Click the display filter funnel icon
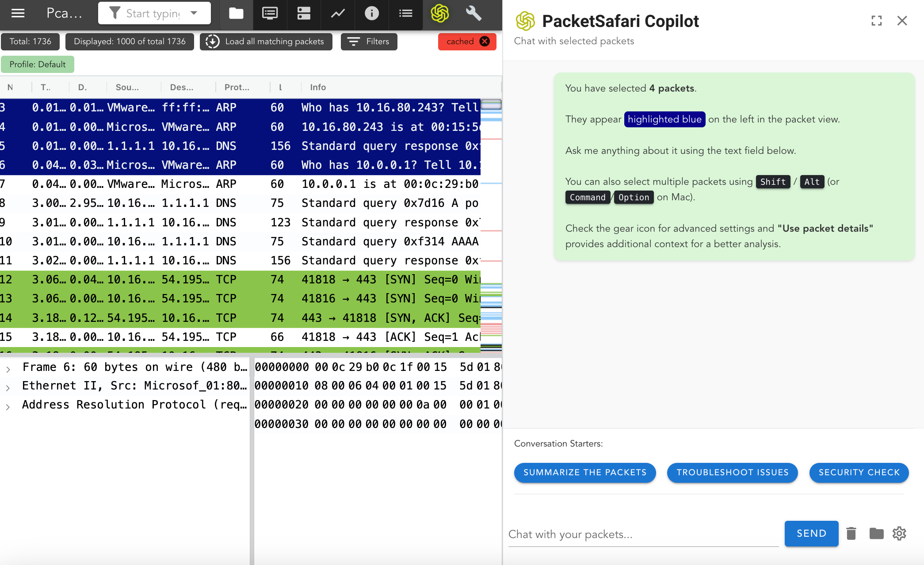The width and height of the screenshot is (924, 565). pyautogui.click(x=115, y=13)
